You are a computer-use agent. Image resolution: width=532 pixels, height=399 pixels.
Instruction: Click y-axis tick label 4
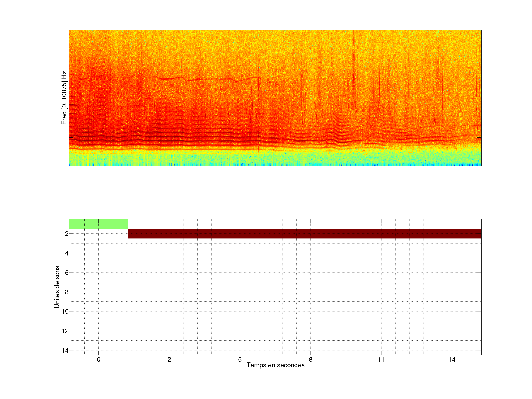[67, 253]
